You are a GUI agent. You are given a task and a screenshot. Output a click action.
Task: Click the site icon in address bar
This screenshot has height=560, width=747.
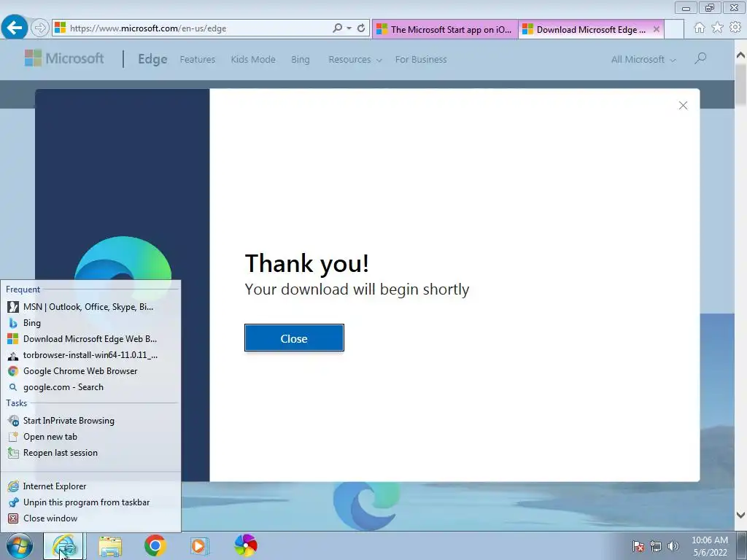click(60, 28)
